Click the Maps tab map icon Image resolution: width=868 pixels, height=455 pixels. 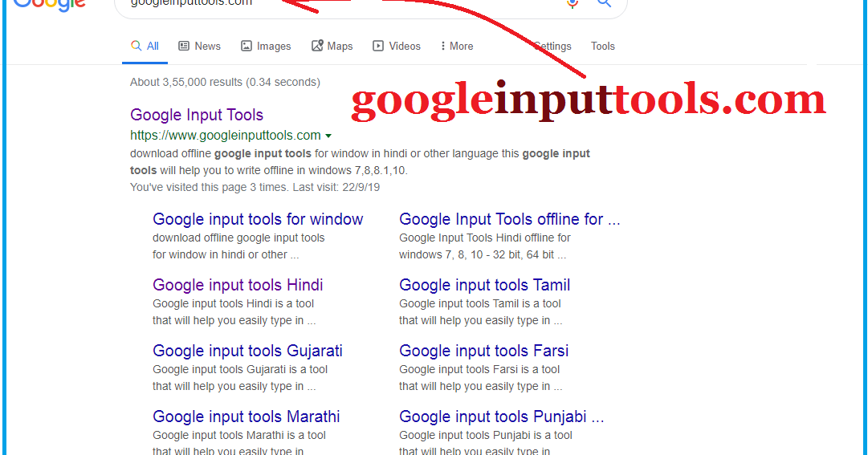click(x=317, y=46)
